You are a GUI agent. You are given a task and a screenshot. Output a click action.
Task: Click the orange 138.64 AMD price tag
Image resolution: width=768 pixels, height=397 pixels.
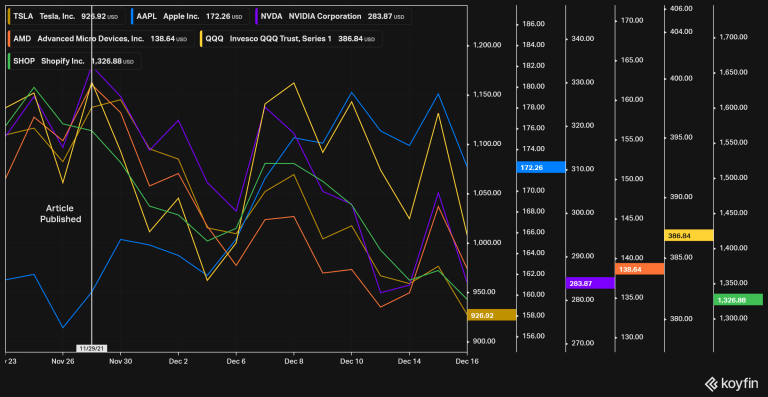639,269
